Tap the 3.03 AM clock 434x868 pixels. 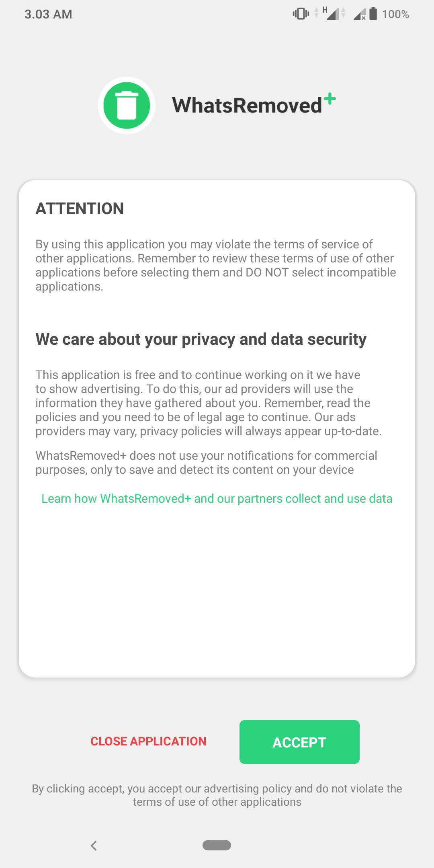48,14
